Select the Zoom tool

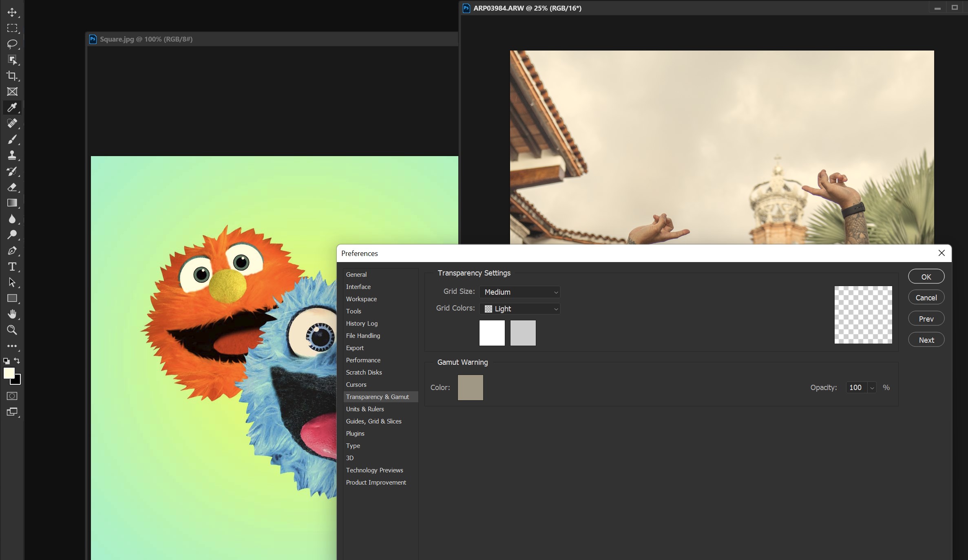click(x=12, y=330)
